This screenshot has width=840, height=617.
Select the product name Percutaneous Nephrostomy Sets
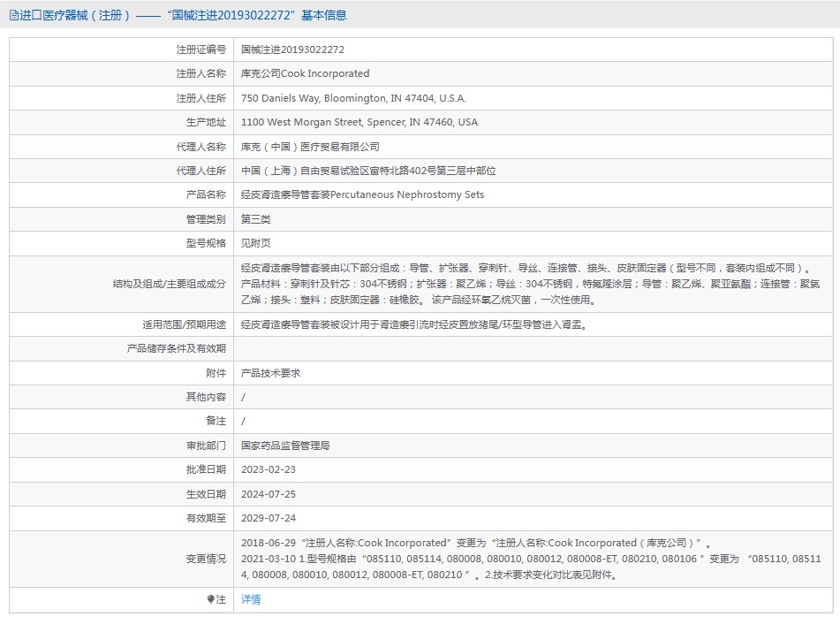pyautogui.click(x=362, y=194)
